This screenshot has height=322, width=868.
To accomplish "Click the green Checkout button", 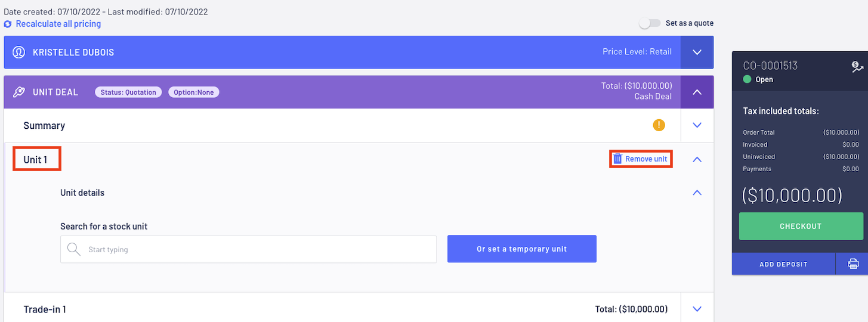I will (801, 227).
